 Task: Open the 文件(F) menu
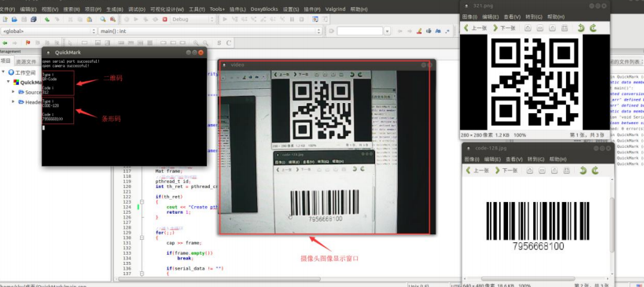click(7, 9)
